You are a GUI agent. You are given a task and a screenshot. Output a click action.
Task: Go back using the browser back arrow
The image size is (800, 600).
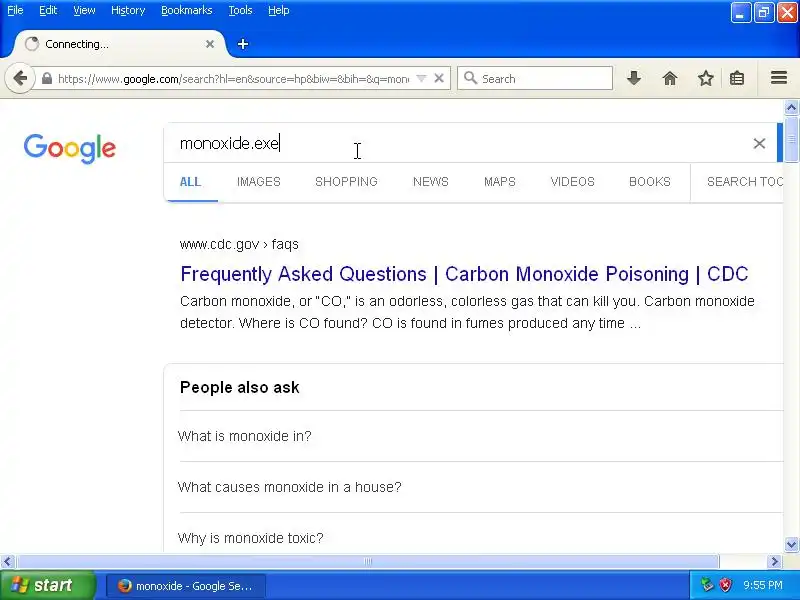(20, 79)
